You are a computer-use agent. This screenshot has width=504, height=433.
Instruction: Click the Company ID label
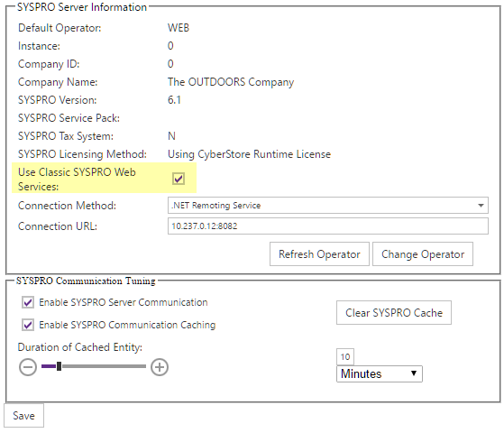pos(49,64)
